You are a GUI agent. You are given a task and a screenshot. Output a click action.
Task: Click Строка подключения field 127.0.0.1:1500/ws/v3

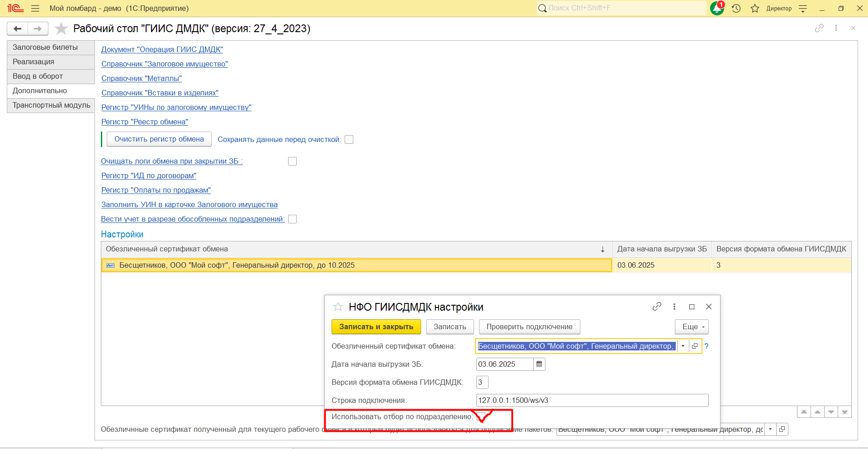[x=592, y=400]
